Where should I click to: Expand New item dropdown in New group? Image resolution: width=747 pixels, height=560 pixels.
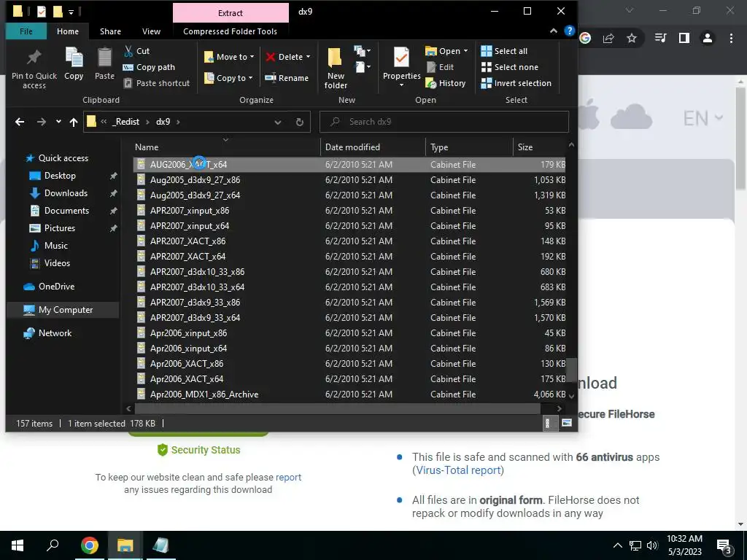[x=362, y=51]
